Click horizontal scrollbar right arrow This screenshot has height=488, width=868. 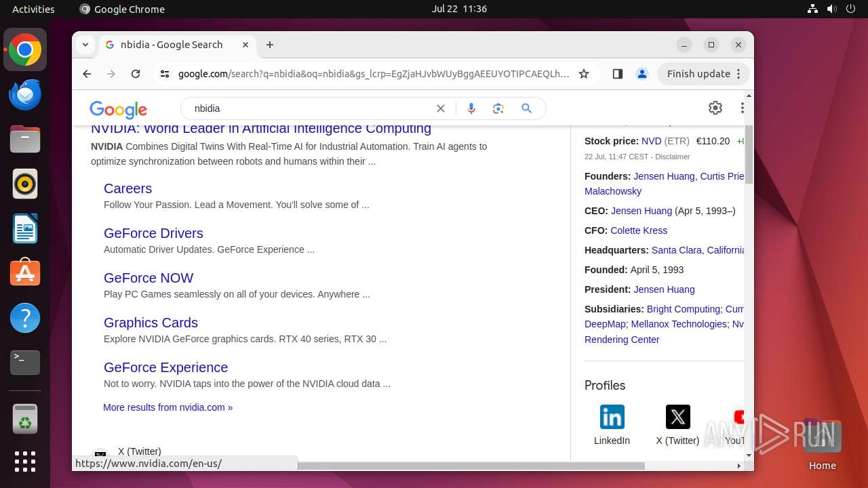[x=738, y=466]
